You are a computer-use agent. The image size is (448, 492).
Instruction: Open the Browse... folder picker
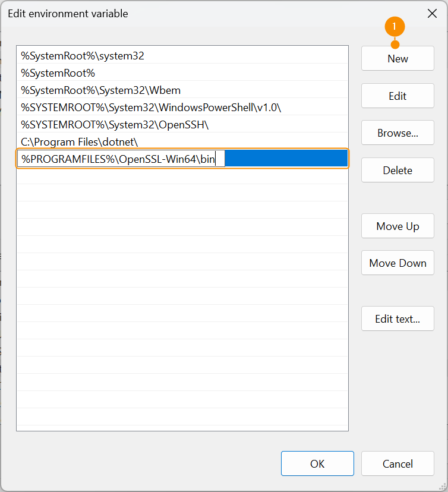click(397, 133)
